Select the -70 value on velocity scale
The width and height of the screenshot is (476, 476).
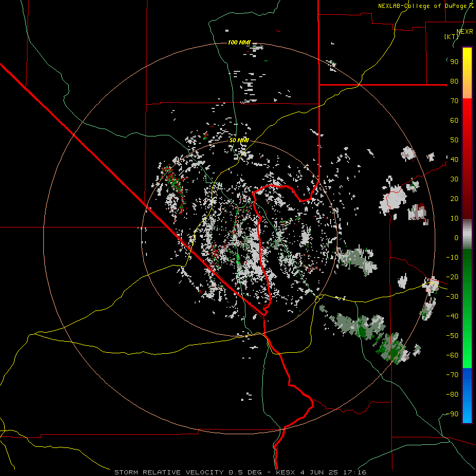(x=452, y=375)
